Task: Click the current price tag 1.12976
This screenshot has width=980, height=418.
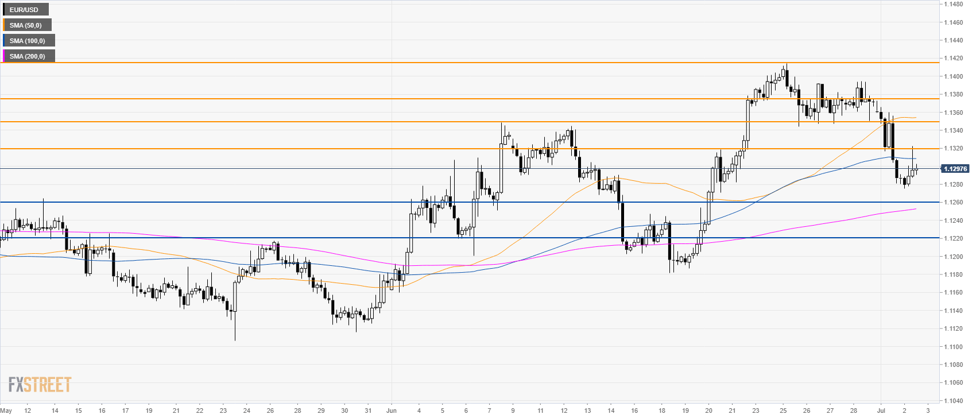Action: 955,169
